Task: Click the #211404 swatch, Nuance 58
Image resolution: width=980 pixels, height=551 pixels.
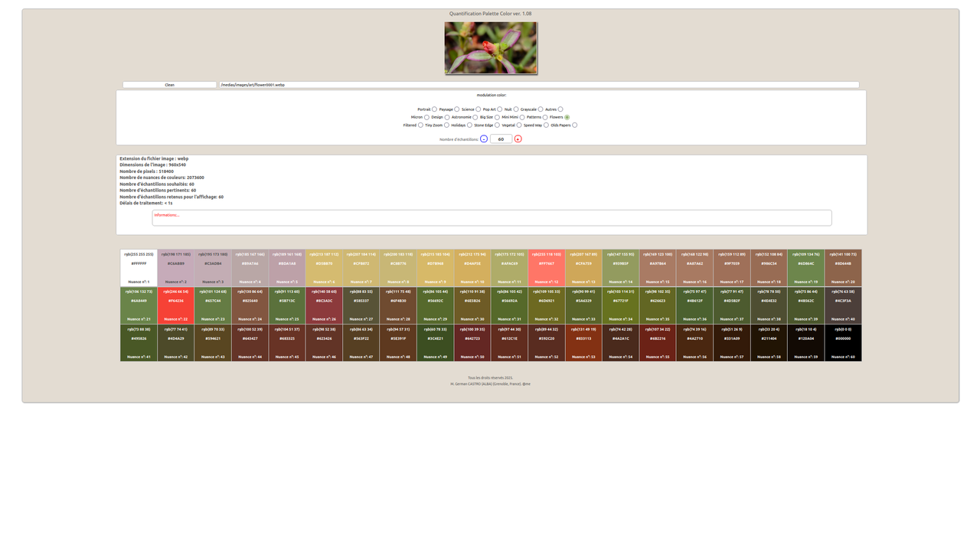Action: coord(769,343)
